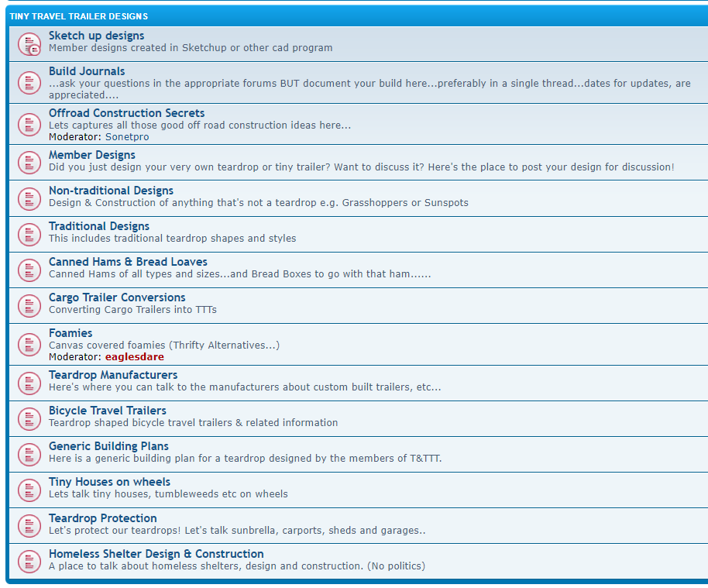
Task: Open the Build Journals forum
Action: [x=87, y=71]
